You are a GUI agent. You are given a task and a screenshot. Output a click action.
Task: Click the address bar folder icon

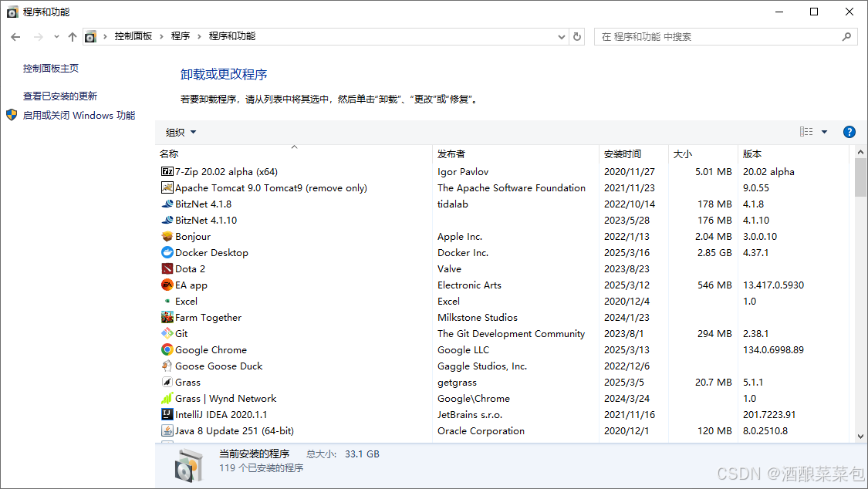(x=90, y=37)
